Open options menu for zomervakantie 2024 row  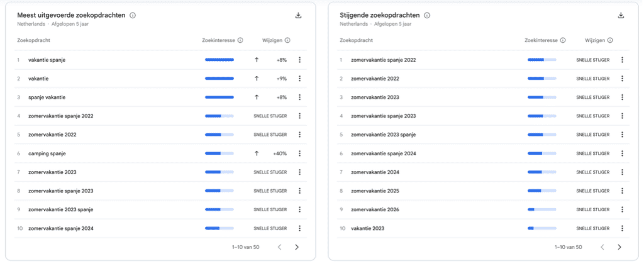(622, 172)
